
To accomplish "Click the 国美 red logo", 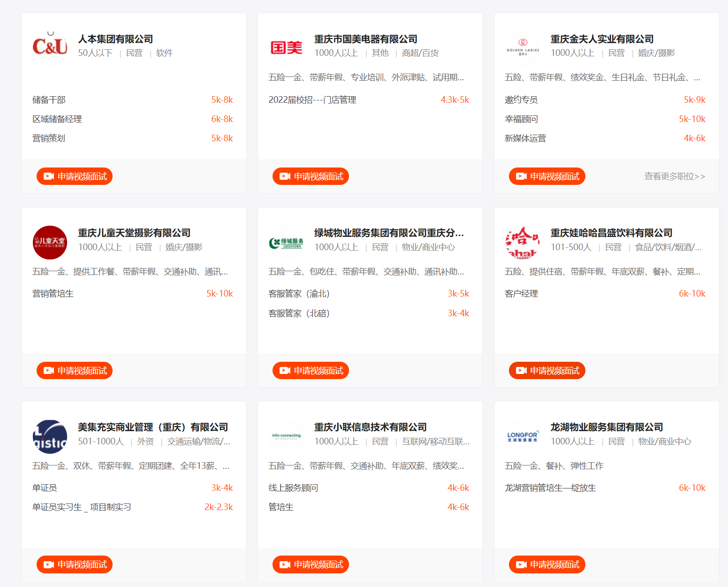I will coord(286,47).
